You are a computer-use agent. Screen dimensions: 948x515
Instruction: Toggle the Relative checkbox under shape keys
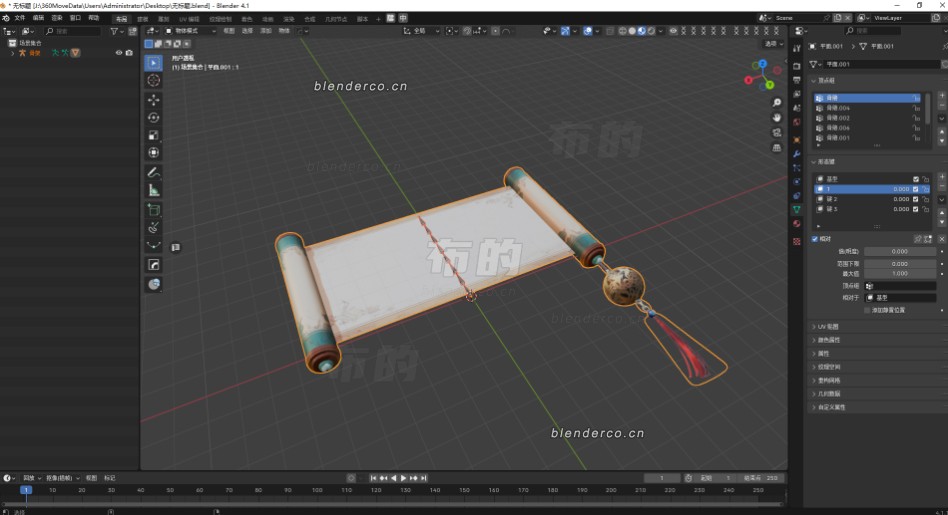[x=815, y=239]
